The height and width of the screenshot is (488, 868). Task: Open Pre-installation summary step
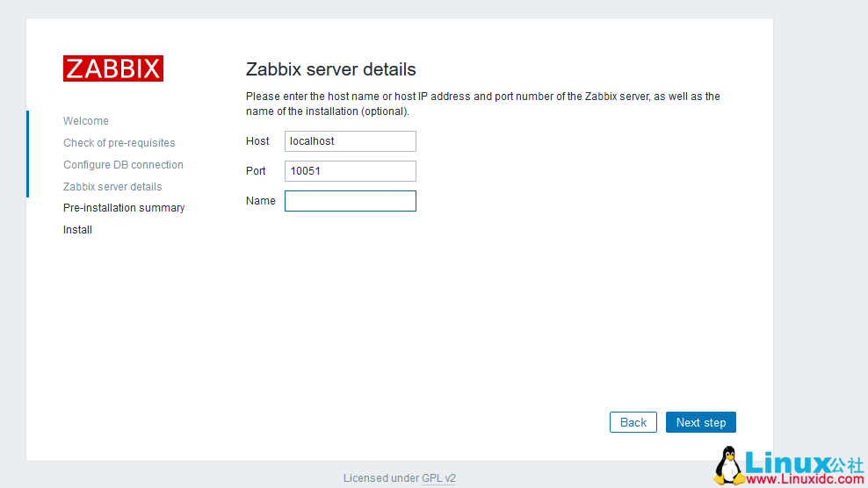coord(124,208)
